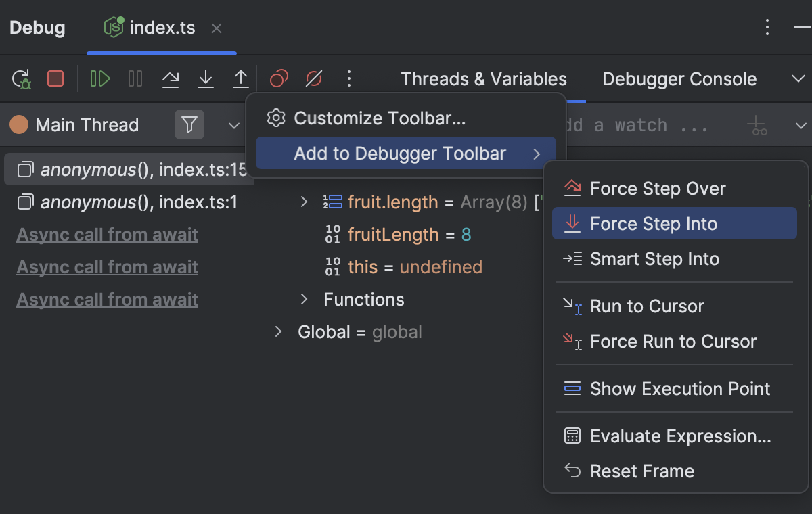The width and height of the screenshot is (812, 514).
Task: Expand the Functions tree node
Action: coord(304,299)
